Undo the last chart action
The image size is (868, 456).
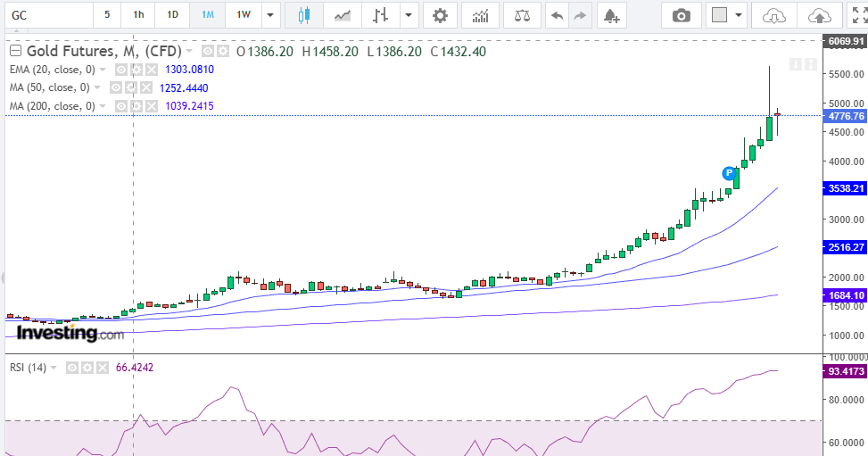tap(557, 15)
